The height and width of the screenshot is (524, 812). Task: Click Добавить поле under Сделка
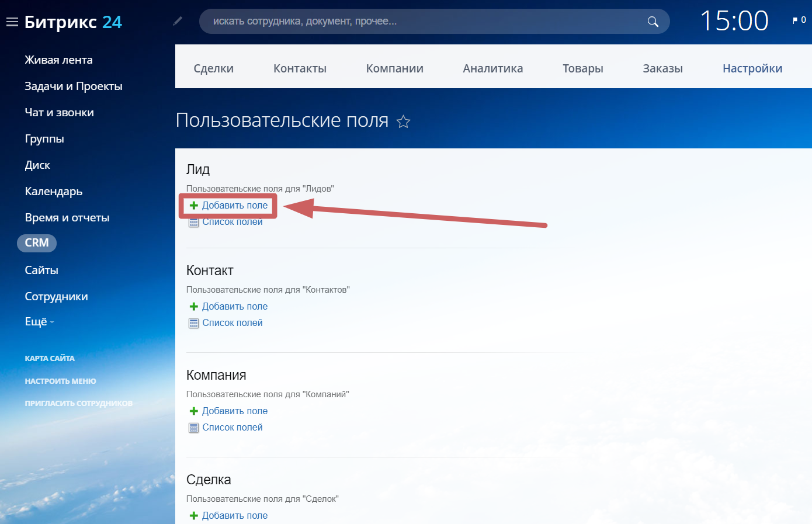click(234, 515)
